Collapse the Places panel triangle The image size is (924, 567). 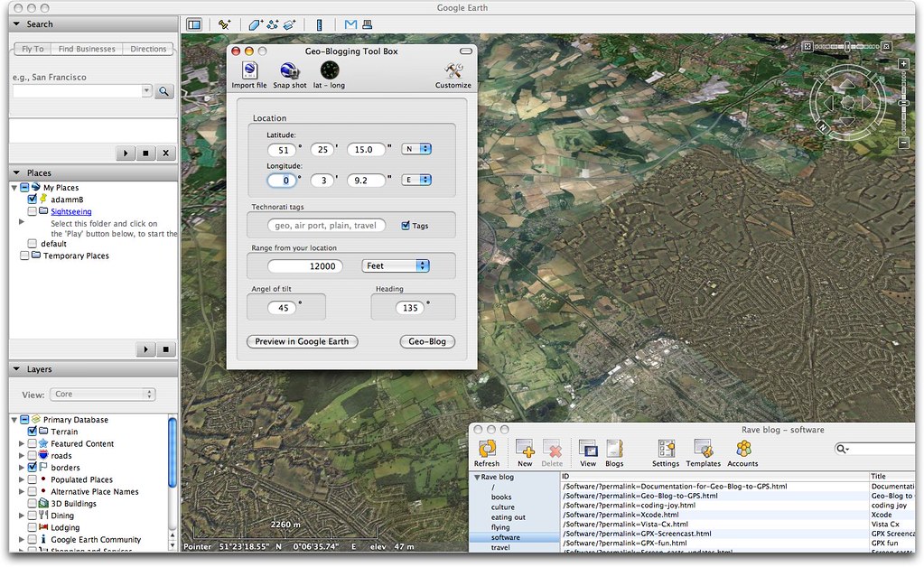click(x=16, y=172)
